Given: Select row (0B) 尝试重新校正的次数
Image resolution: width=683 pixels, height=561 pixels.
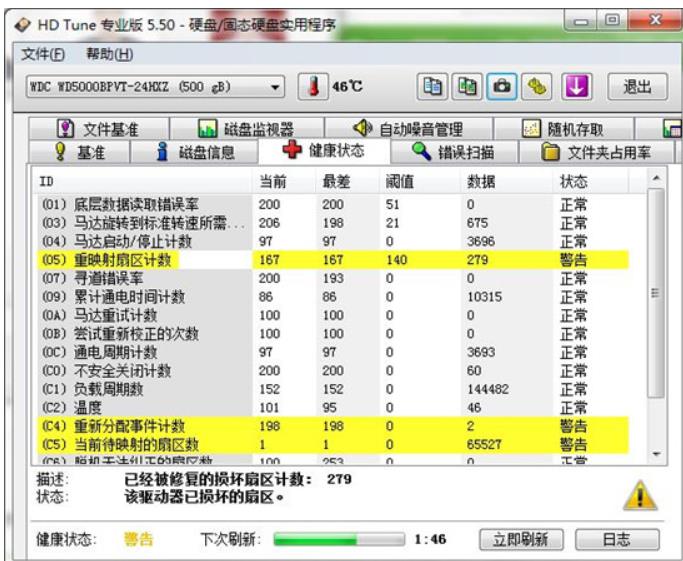Looking at the screenshot, I should tap(333, 334).
